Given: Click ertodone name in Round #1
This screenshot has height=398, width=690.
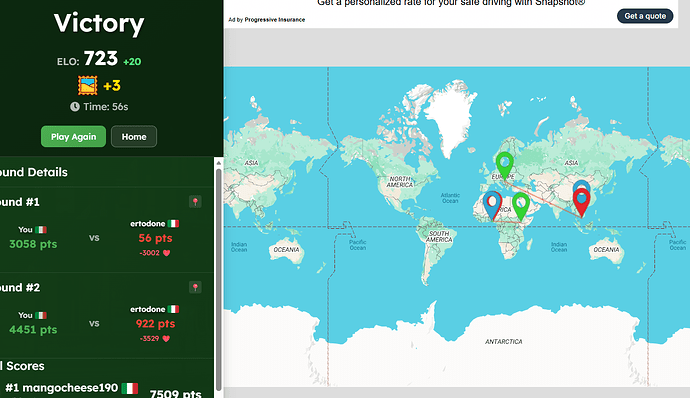Looking at the screenshot, I should point(147,224).
